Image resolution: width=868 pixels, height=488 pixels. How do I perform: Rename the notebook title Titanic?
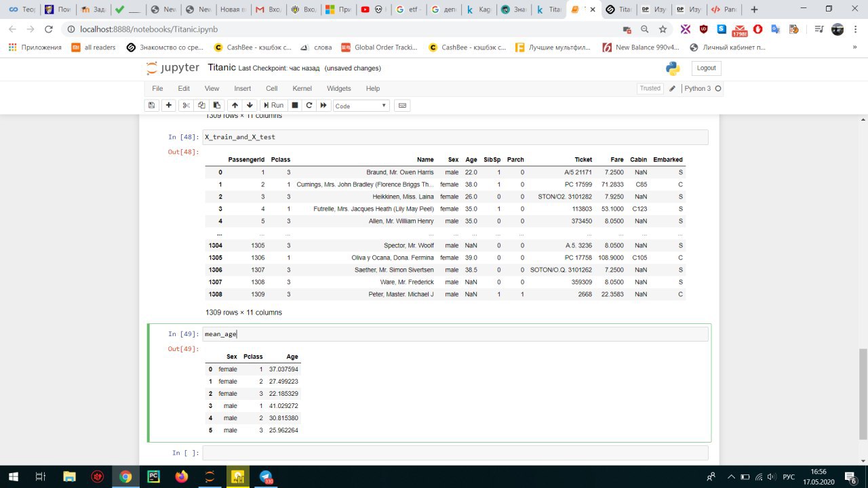[222, 68]
